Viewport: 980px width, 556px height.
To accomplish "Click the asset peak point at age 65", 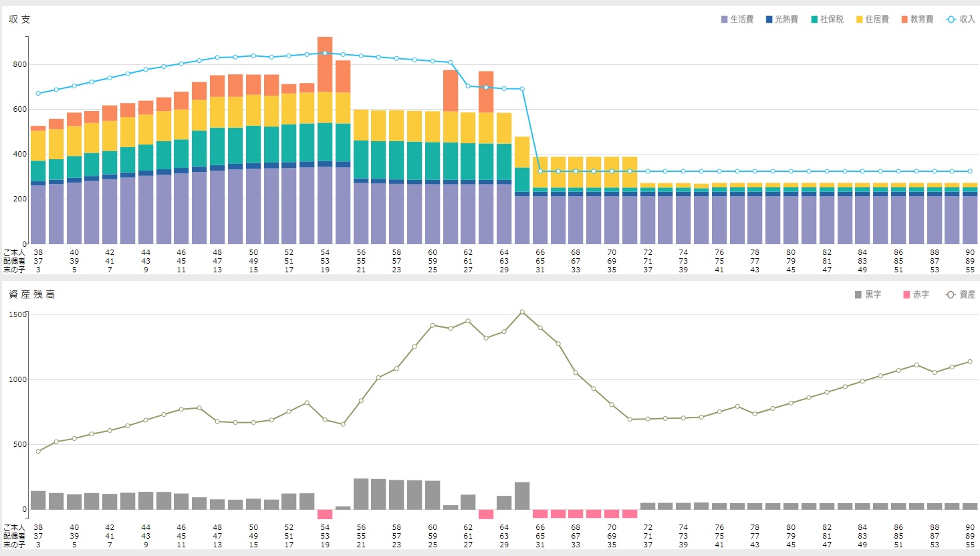I will tap(522, 312).
